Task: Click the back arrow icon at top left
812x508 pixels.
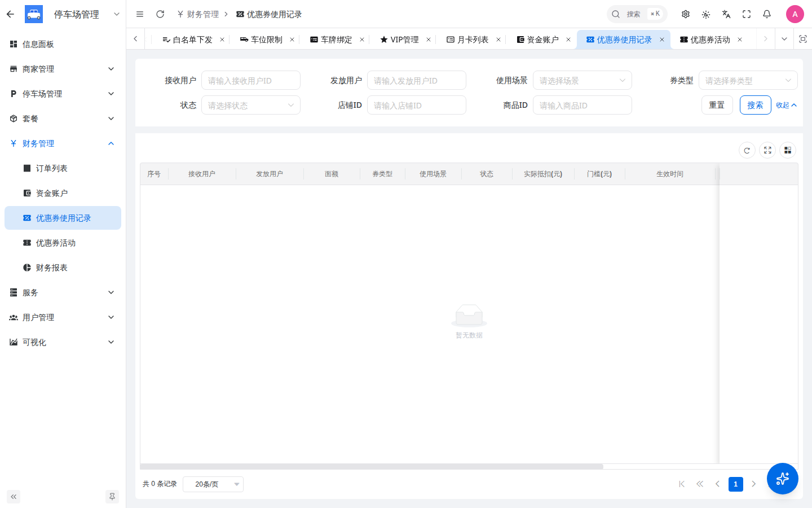Action: tap(10, 14)
